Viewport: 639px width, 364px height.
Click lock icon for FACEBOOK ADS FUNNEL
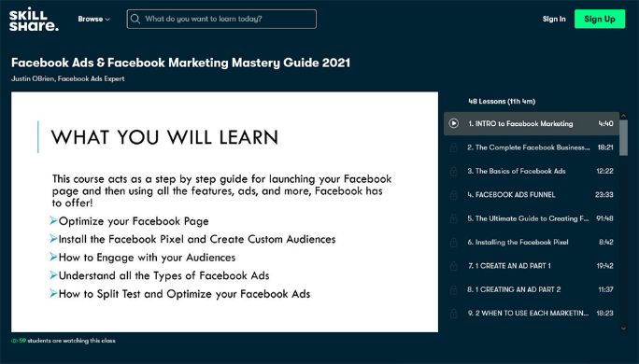453,195
